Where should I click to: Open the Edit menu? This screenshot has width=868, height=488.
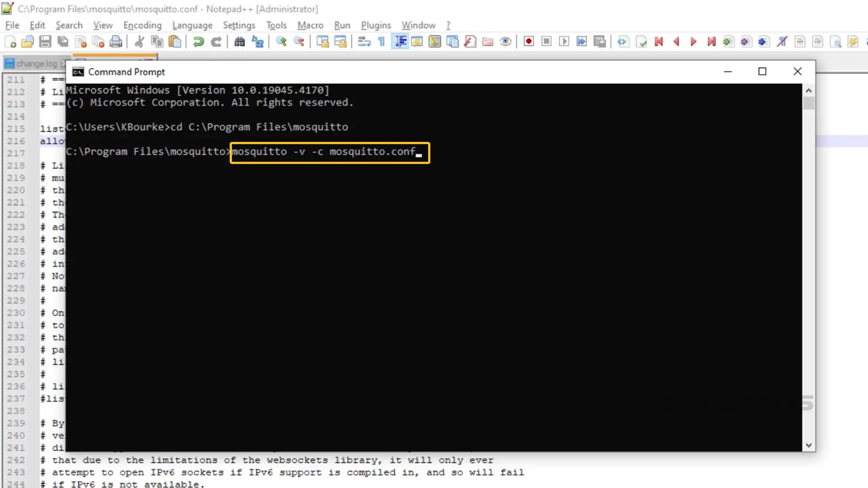click(x=38, y=25)
